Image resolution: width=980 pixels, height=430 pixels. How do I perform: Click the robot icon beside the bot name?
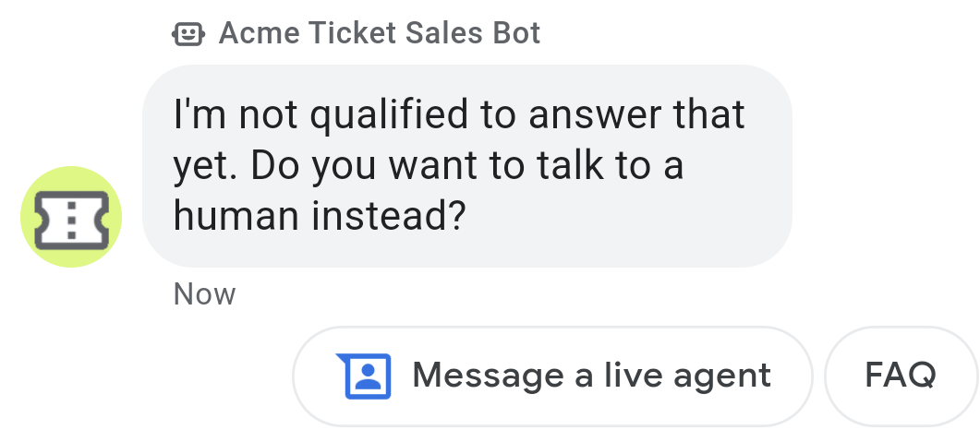(x=188, y=35)
